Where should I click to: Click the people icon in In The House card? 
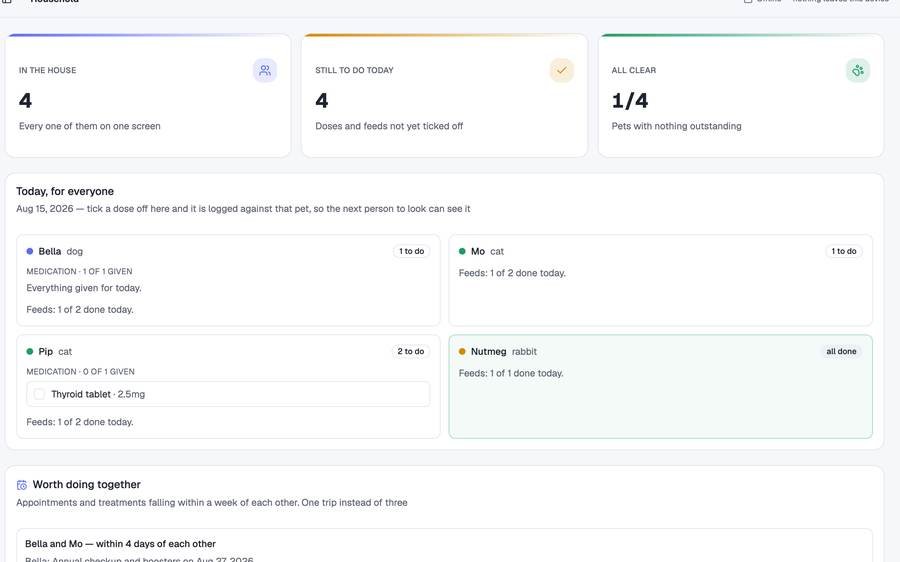[265, 71]
